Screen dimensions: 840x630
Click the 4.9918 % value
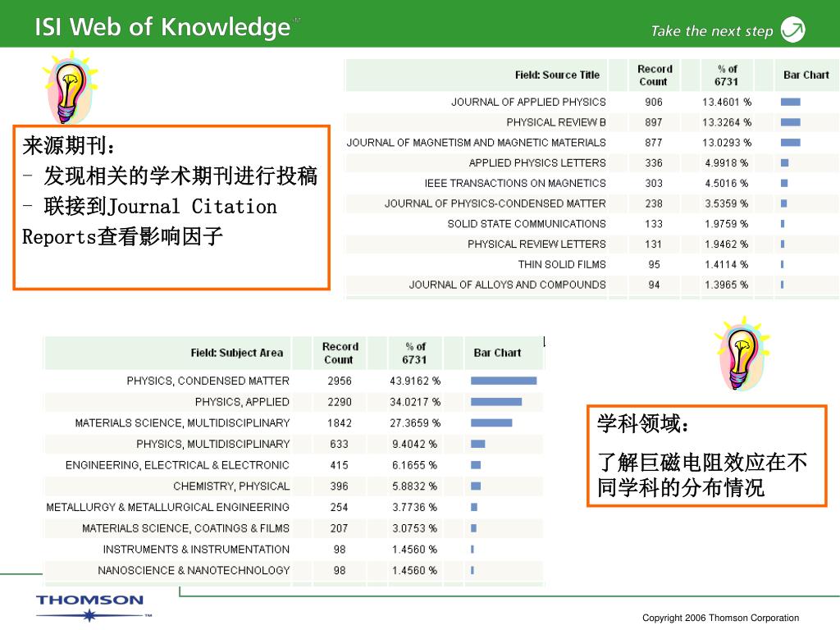pos(727,163)
